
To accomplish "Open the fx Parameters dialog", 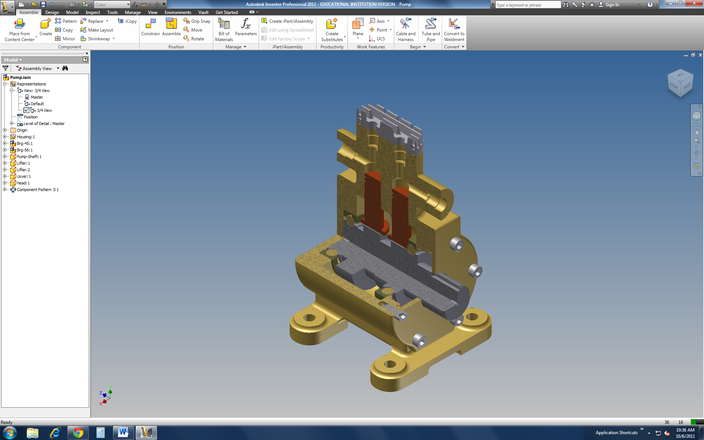I will point(246,27).
